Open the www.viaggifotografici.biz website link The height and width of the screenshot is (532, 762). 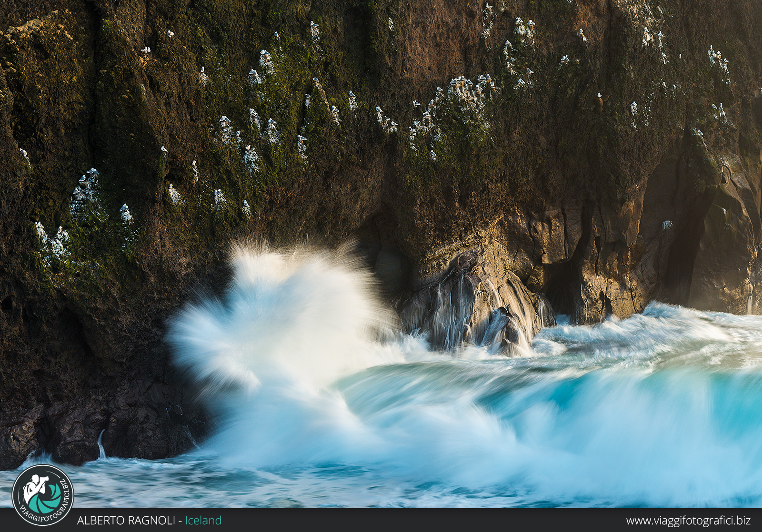point(688,521)
